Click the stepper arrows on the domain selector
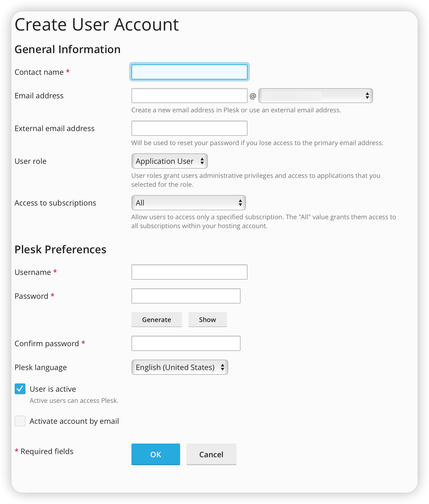 pyautogui.click(x=367, y=95)
